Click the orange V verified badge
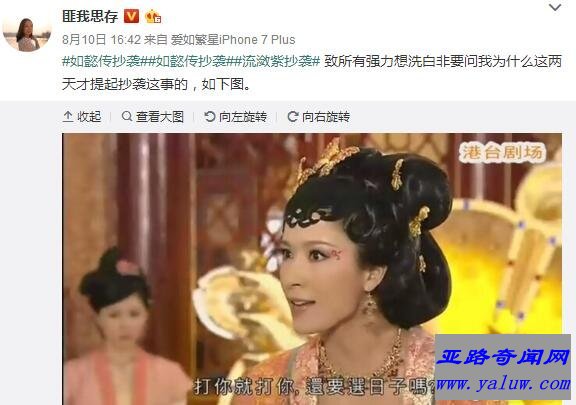 coord(131,16)
